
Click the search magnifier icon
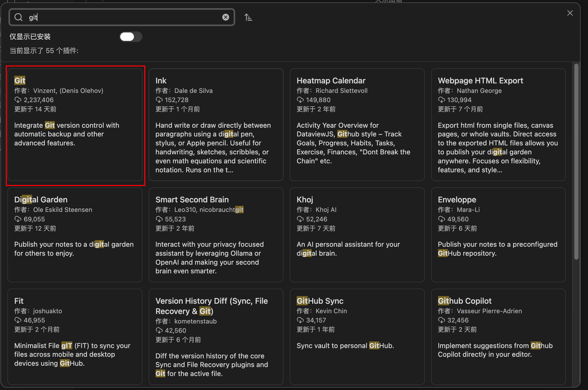tap(18, 17)
